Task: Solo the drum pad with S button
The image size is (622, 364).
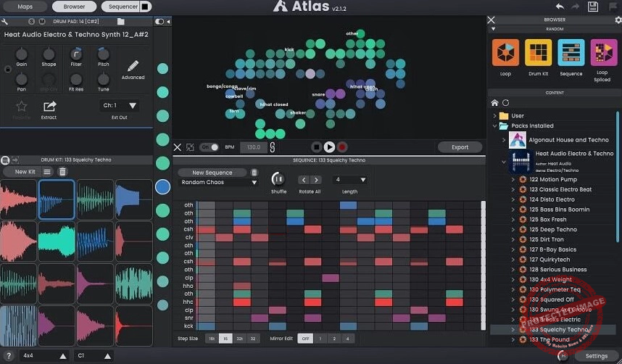Action: click(x=32, y=22)
